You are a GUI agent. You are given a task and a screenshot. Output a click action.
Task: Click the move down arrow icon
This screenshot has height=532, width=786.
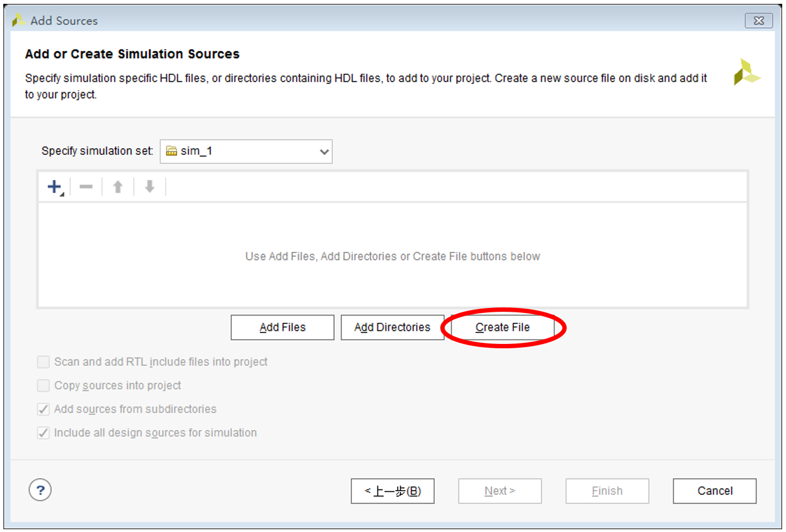tap(149, 187)
